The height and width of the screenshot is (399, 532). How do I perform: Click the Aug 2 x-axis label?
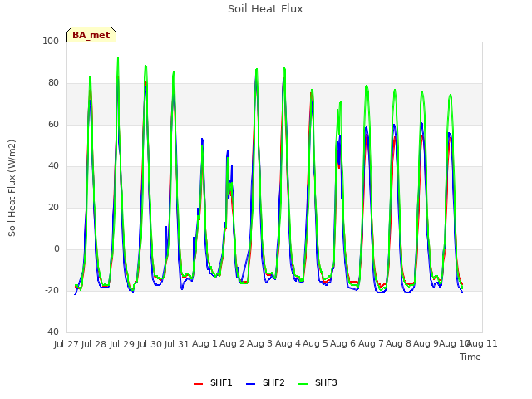[232, 343]
